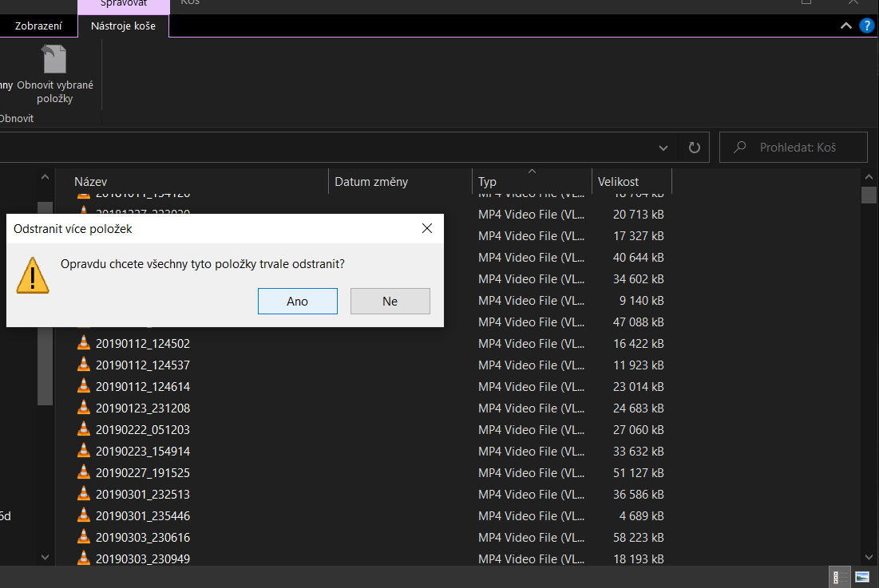
Task: Select file 20190303_230616
Action: click(x=142, y=538)
